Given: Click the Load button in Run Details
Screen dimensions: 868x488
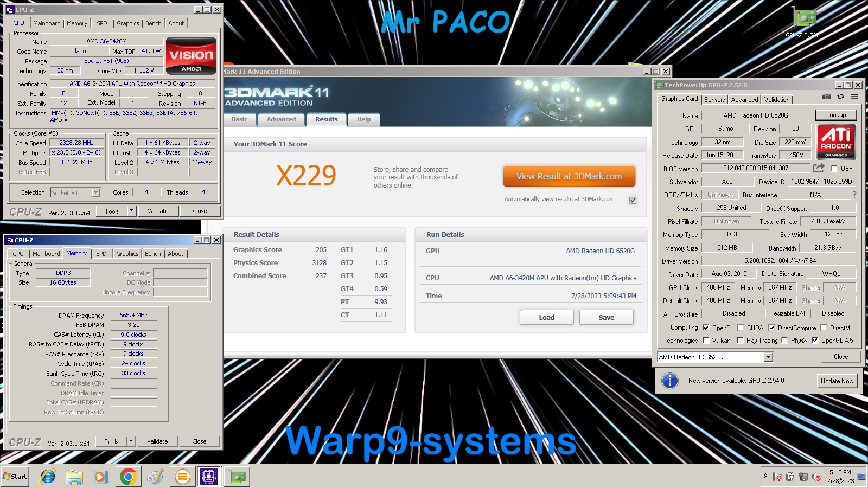Looking at the screenshot, I should [x=547, y=317].
